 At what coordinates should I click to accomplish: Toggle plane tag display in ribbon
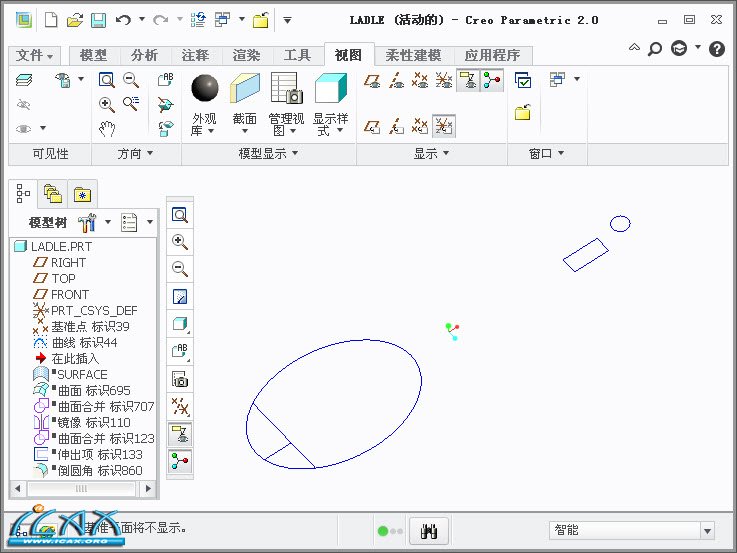coord(372,127)
